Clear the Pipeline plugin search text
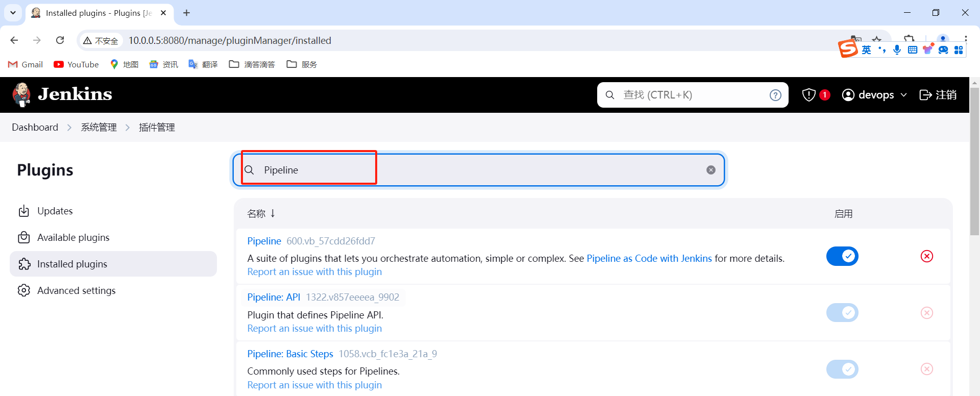This screenshot has width=980, height=396. pyautogui.click(x=711, y=170)
